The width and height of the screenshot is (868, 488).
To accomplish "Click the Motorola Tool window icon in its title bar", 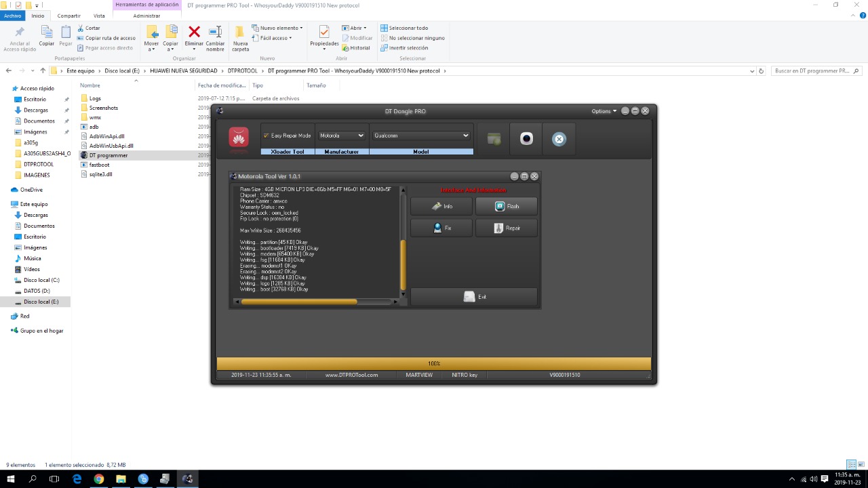I will click(x=234, y=176).
